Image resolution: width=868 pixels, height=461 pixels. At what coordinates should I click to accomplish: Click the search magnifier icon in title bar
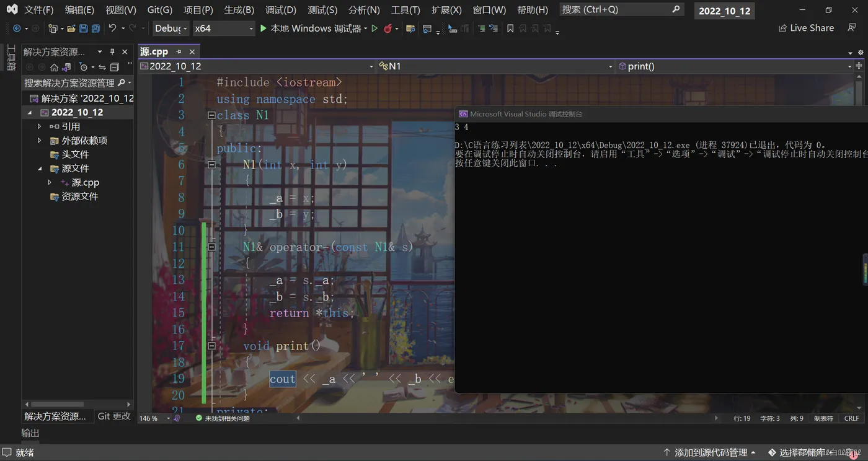[x=676, y=9]
